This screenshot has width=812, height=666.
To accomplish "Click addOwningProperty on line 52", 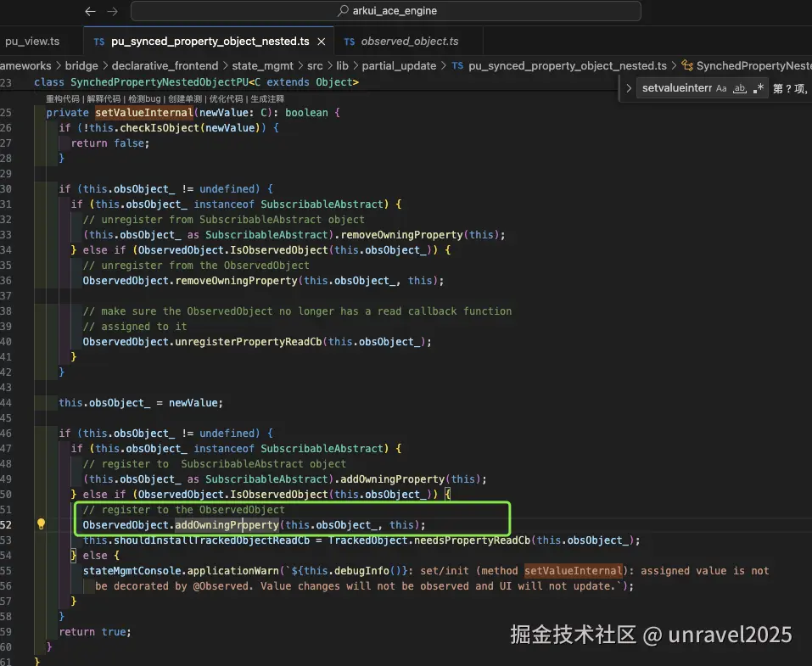I will (227, 524).
